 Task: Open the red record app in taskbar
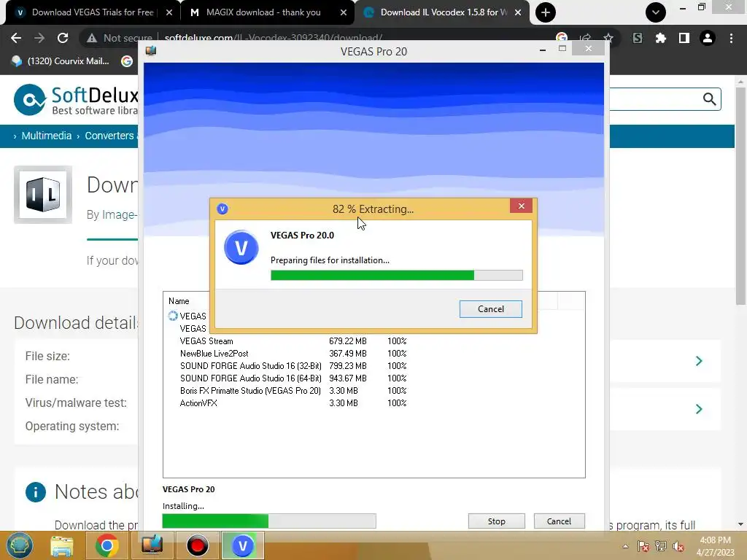pyautogui.click(x=197, y=545)
